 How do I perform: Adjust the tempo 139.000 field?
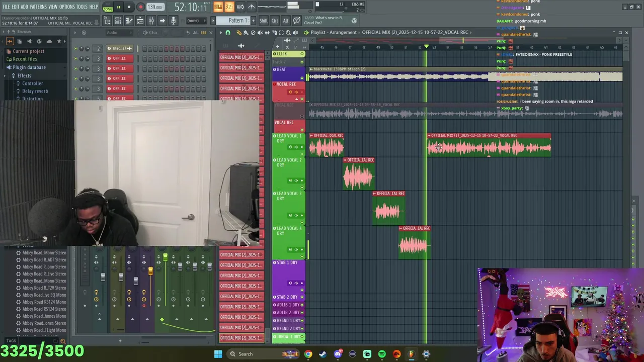155,7
